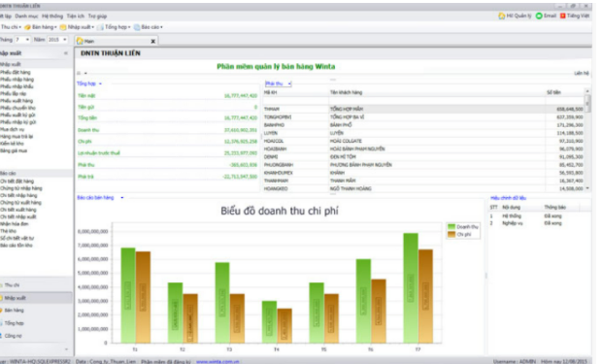Click the Tên khách hàng filter cell
This screenshot has height=364, width=602.
pyautogui.click(x=437, y=101)
